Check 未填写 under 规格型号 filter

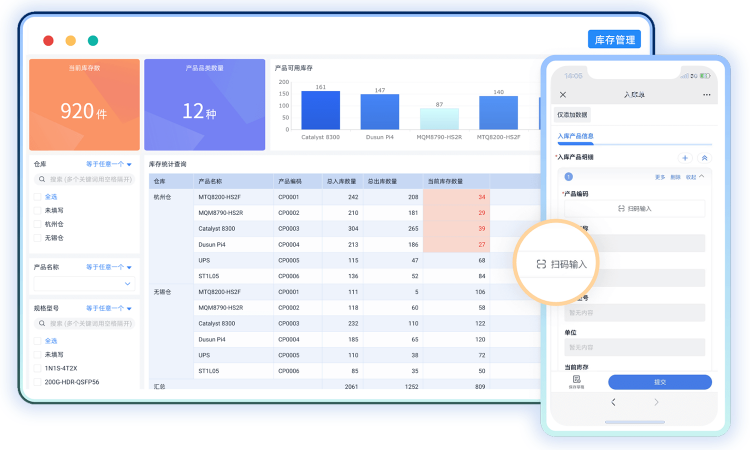[37, 354]
